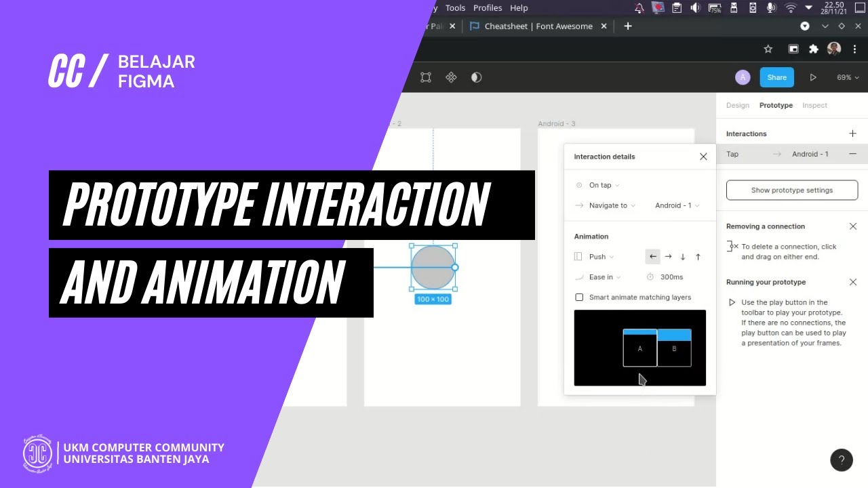Expand the system tray hidden icons arrow
The height and width of the screenshot is (488, 868).
[808, 7]
